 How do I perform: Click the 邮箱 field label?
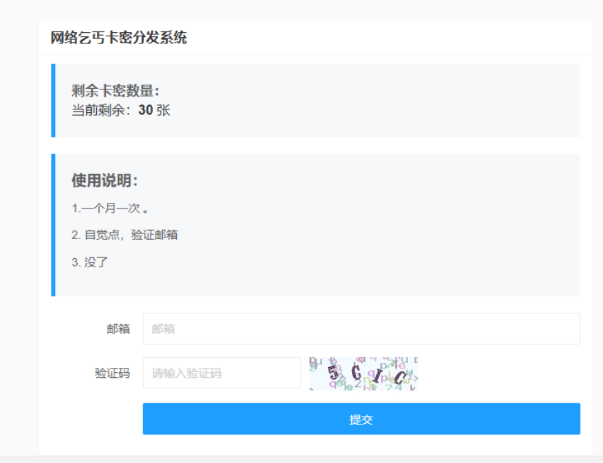[x=118, y=328]
